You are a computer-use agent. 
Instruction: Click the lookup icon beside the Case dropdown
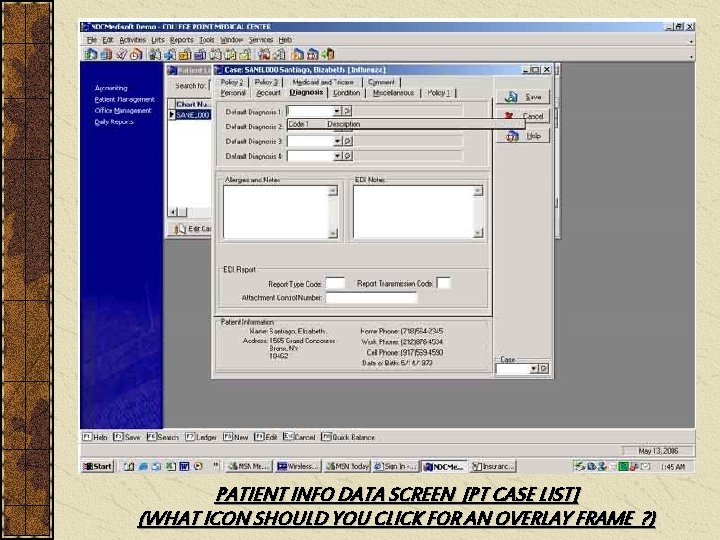click(x=544, y=368)
